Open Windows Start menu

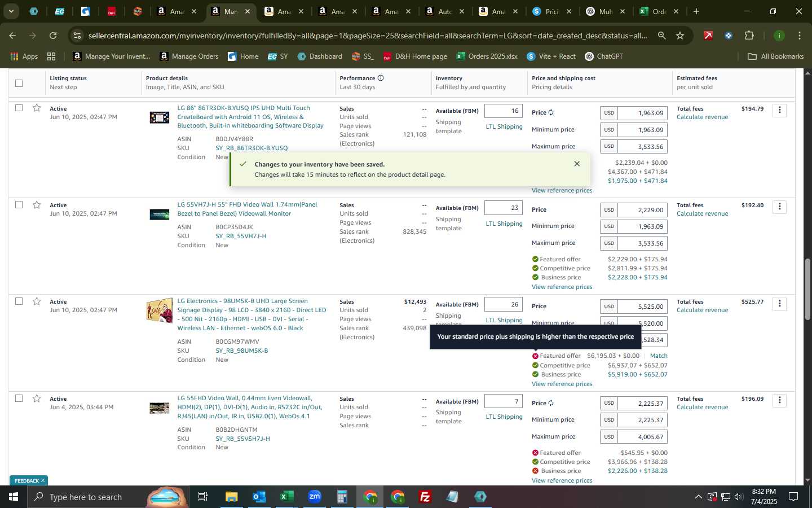click(x=13, y=497)
